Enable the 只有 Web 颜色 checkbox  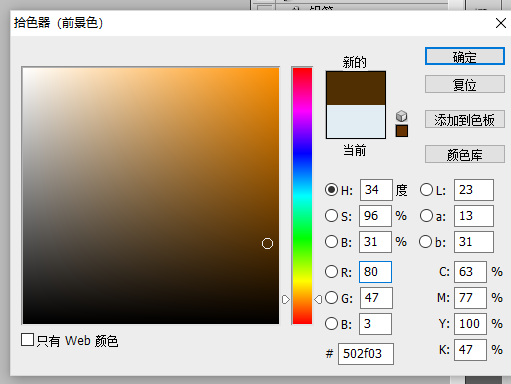[x=27, y=340]
